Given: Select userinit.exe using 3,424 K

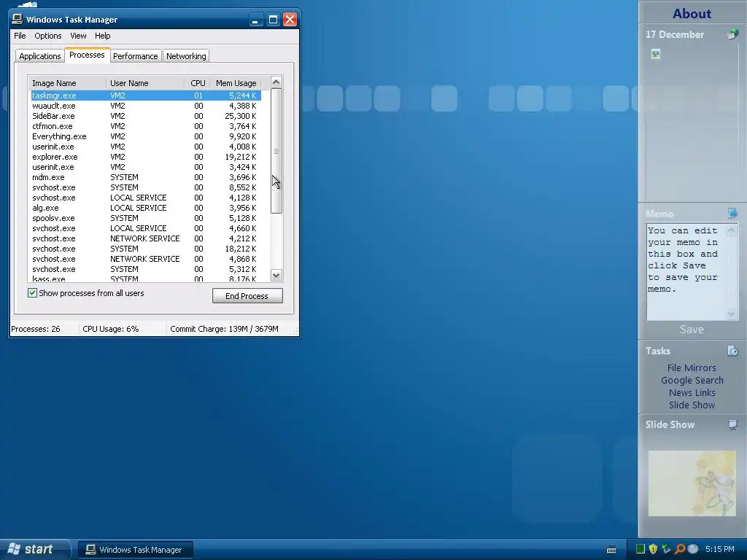Looking at the screenshot, I should click(146, 167).
